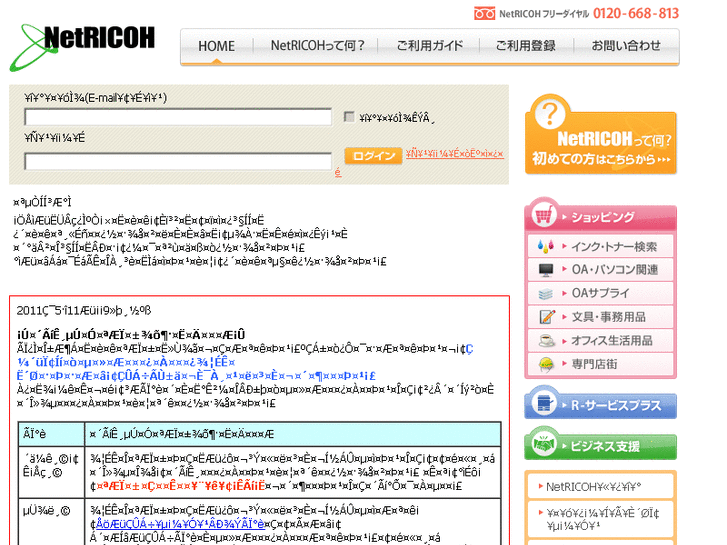727x545 pixels.
Task: Open the second orange-box sidebar link
Action: point(601,519)
